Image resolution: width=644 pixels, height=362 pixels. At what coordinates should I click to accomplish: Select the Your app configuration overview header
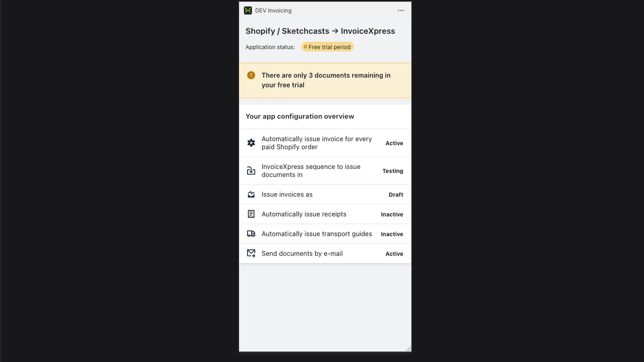coord(299,116)
